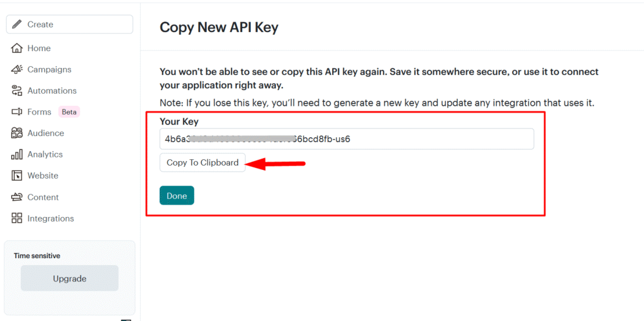Click the house icon beside Home

(x=17, y=48)
